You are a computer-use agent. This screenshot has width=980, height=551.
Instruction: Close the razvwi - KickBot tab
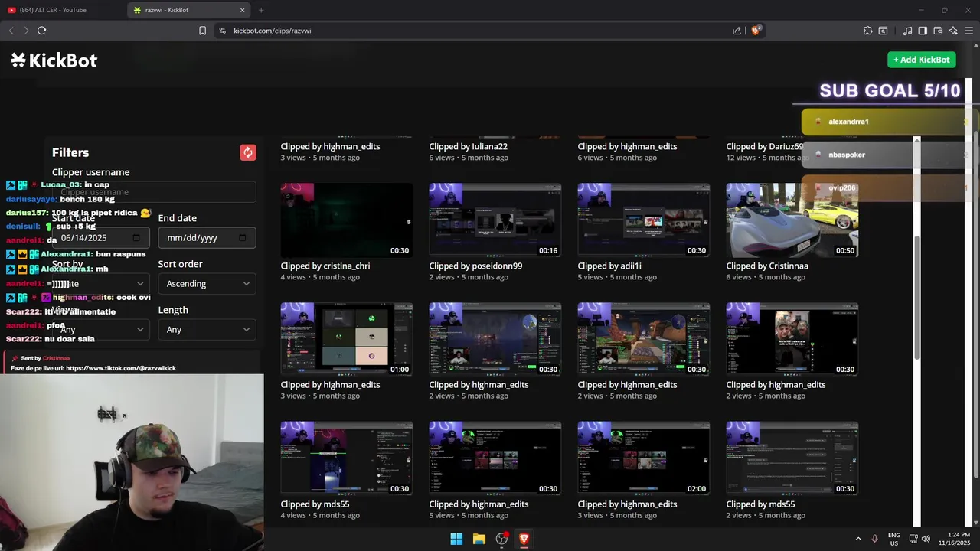243,10
